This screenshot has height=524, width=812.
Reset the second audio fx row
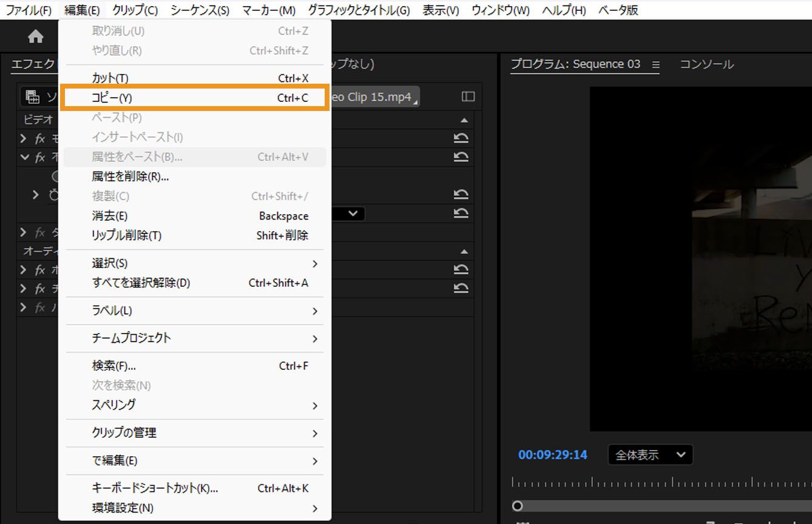(x=461, y=289)
